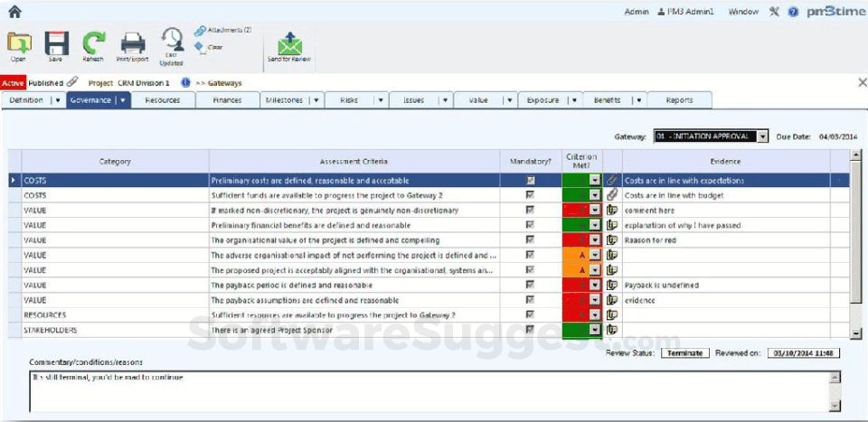The height and width of the screenshot is (422, 868).
Task: Switch to the Finances tab
Action: 228,100
